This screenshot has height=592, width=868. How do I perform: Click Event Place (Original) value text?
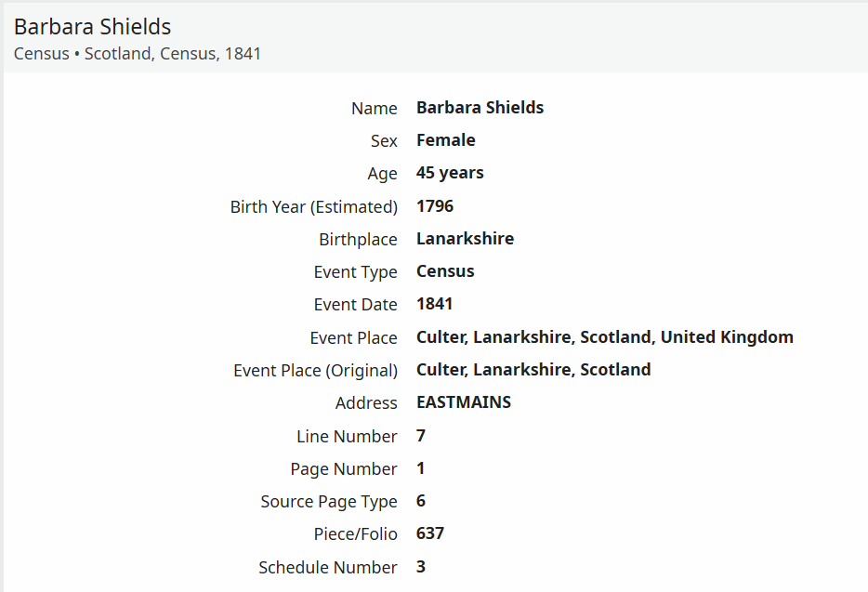(533, 370)
